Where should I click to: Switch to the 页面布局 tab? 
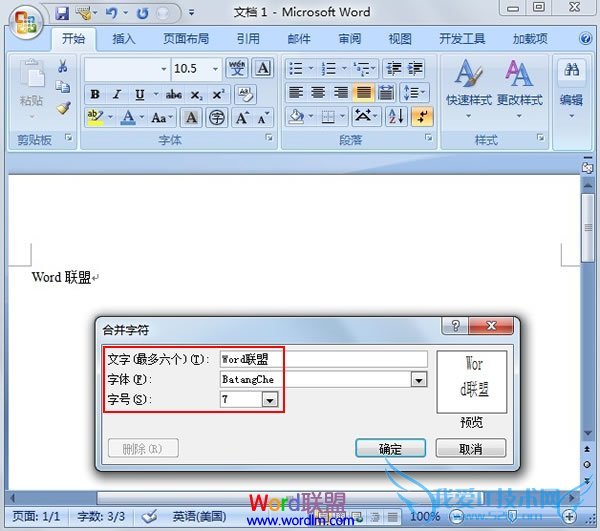186,39
